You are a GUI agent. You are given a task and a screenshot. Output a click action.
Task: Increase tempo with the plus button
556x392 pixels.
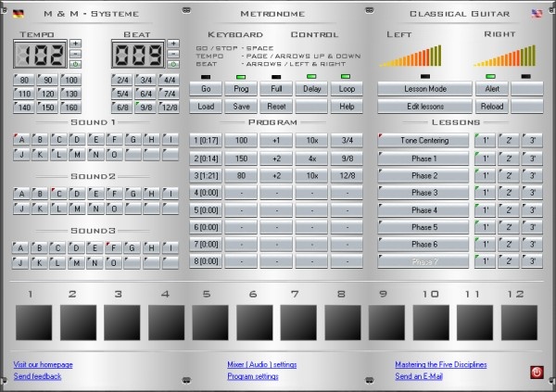pos(75,44)
